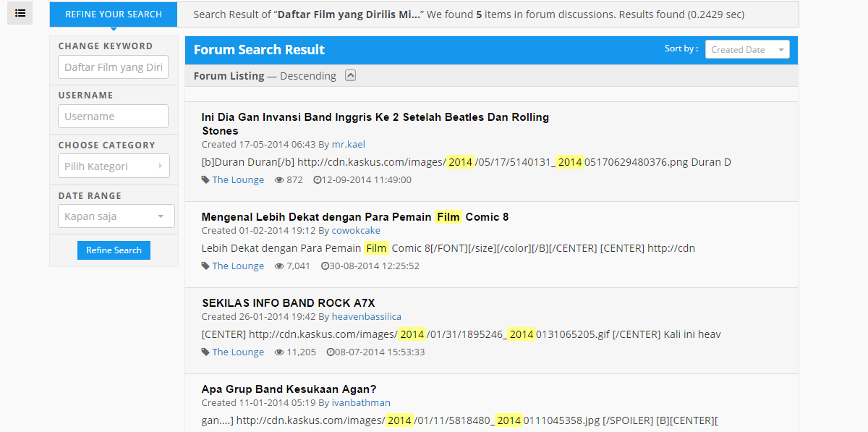
Task: Click the clock icon next to 30-08-2014 12:25:52
Action: pyautogui.click(x=325, y=266)
